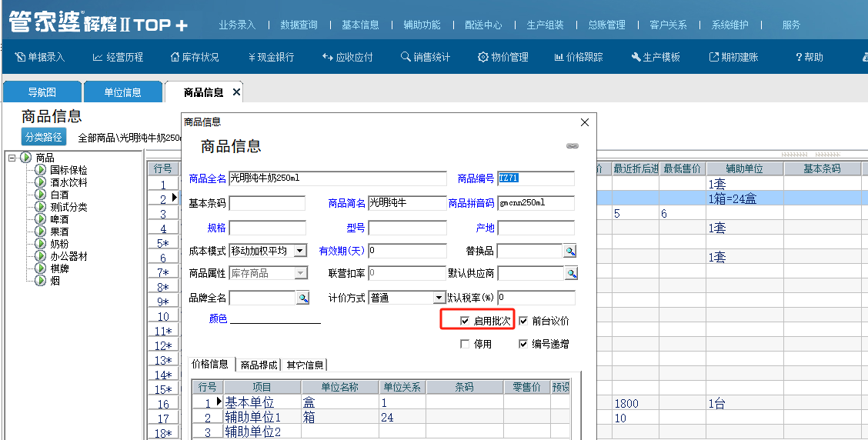Collapse the 商品 tree root node
The height and width of the screenshot is (440, 868).
(x=12, y=158)
